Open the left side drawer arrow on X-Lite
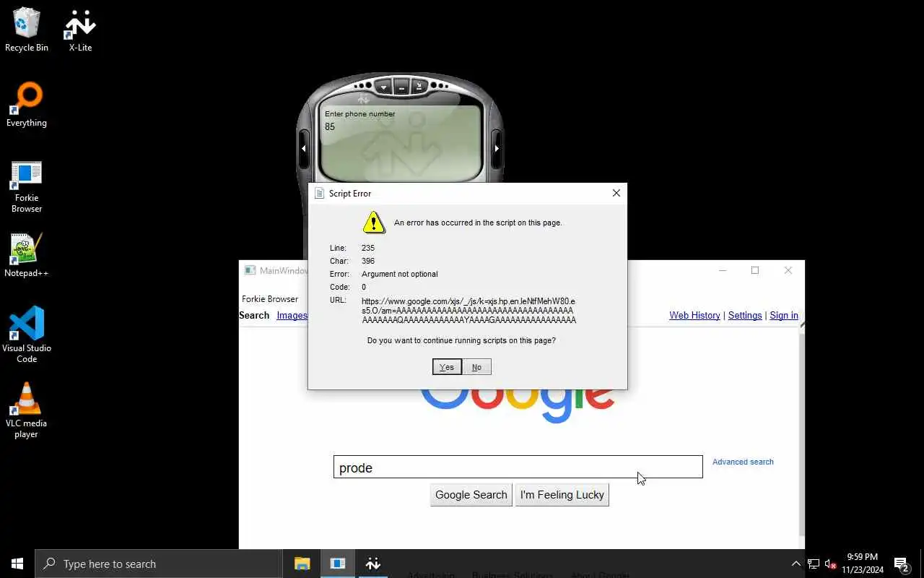The image size is (924, 578). 304,148
